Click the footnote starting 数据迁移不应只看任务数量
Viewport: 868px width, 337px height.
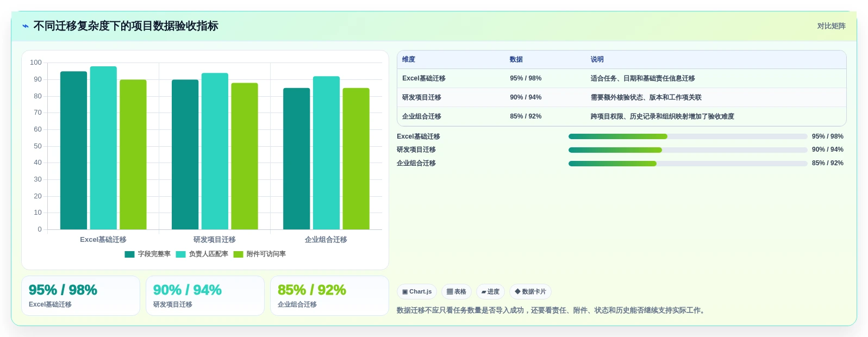pos(552,310)
